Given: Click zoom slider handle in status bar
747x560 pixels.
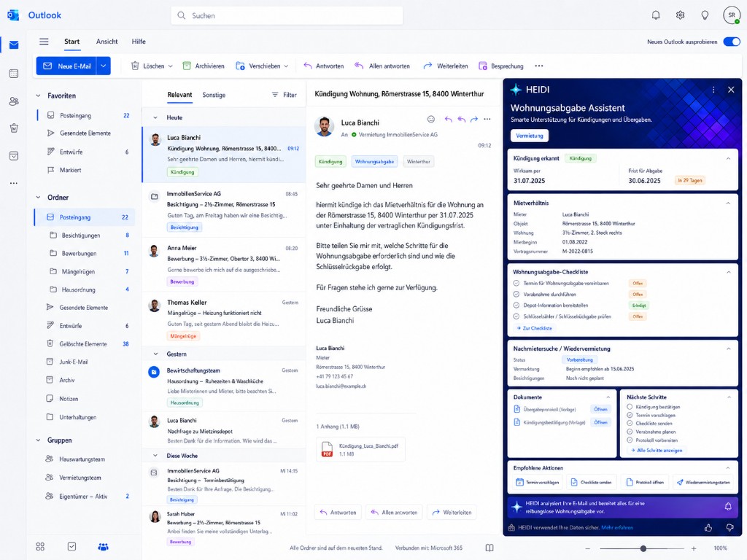Looking at the screenshot, I should [x=643, y=548].
